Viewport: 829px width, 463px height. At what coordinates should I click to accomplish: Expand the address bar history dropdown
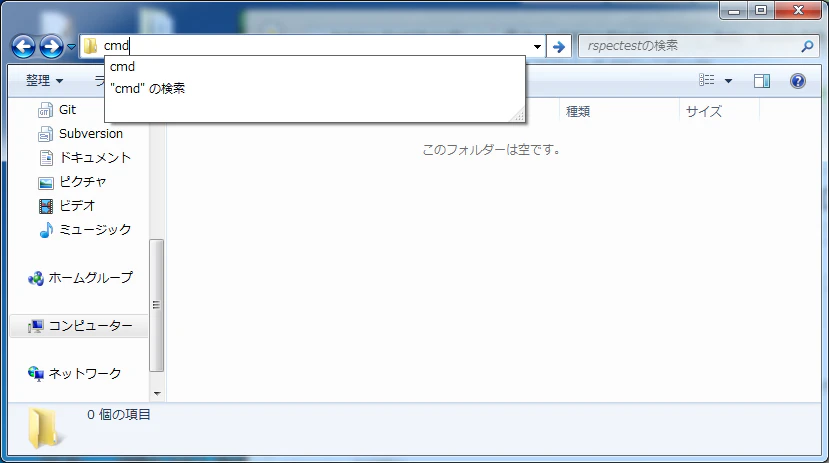pos(537,47)
